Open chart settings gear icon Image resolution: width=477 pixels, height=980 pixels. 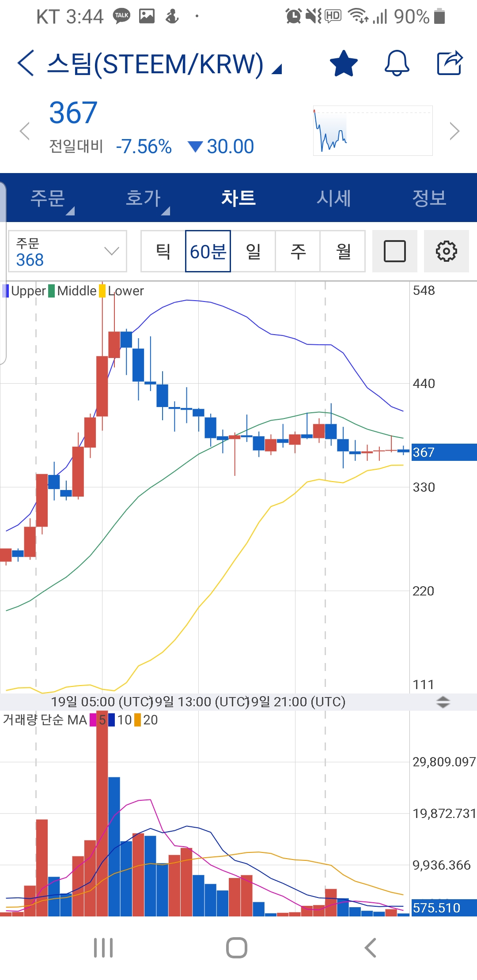tap(447, 251)
